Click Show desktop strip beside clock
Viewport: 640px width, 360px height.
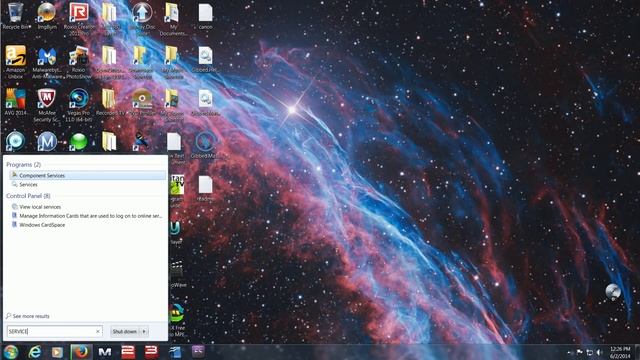tap(637, 352)
